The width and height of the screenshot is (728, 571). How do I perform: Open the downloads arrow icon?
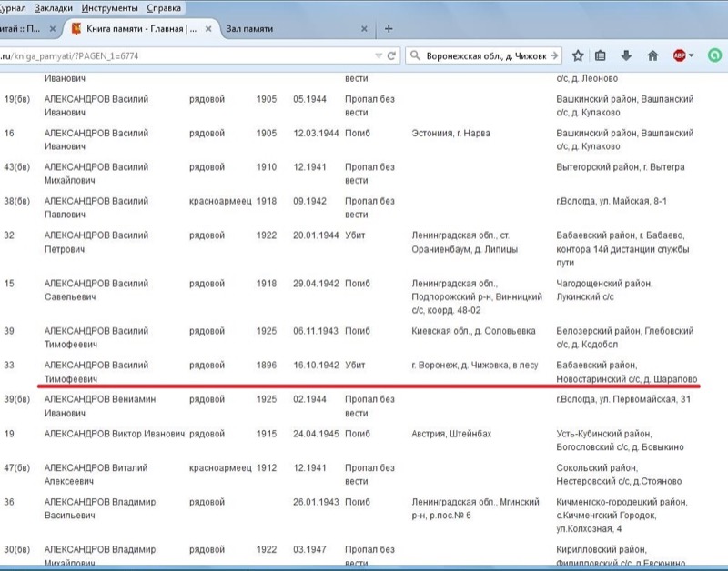pos(627,55)
